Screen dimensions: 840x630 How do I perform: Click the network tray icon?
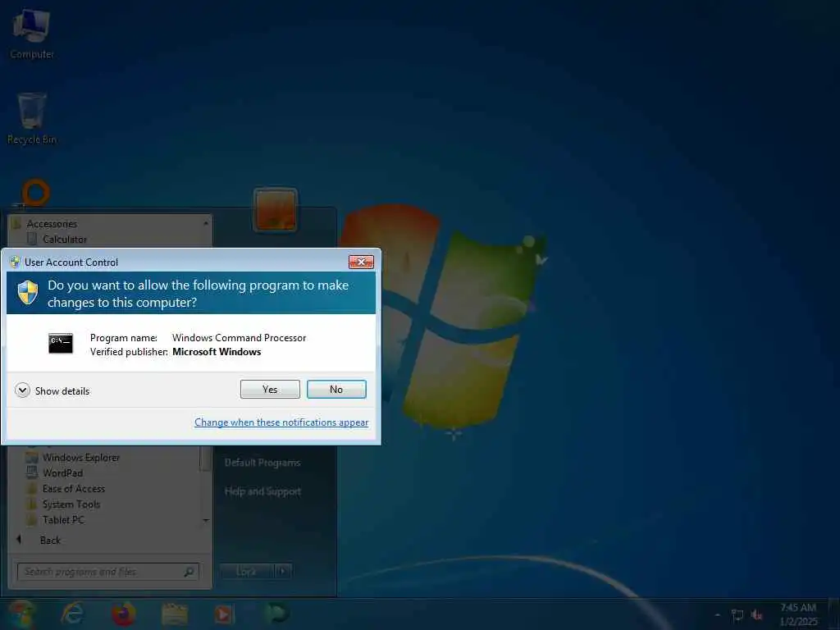[737, 615]
